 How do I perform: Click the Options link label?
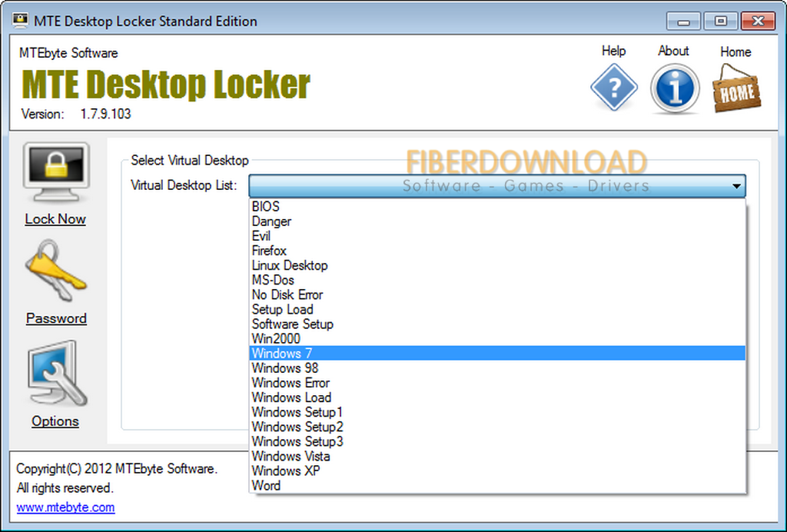click(x=55, y=421)
